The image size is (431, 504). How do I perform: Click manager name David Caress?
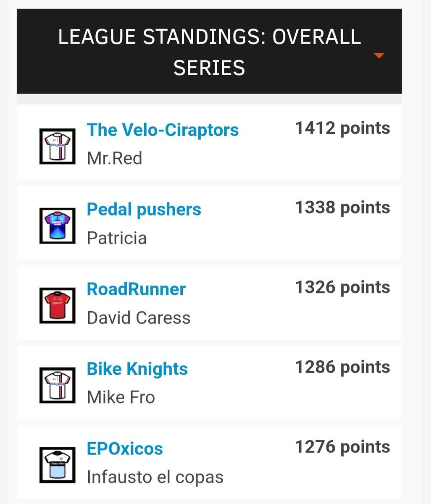139,318
